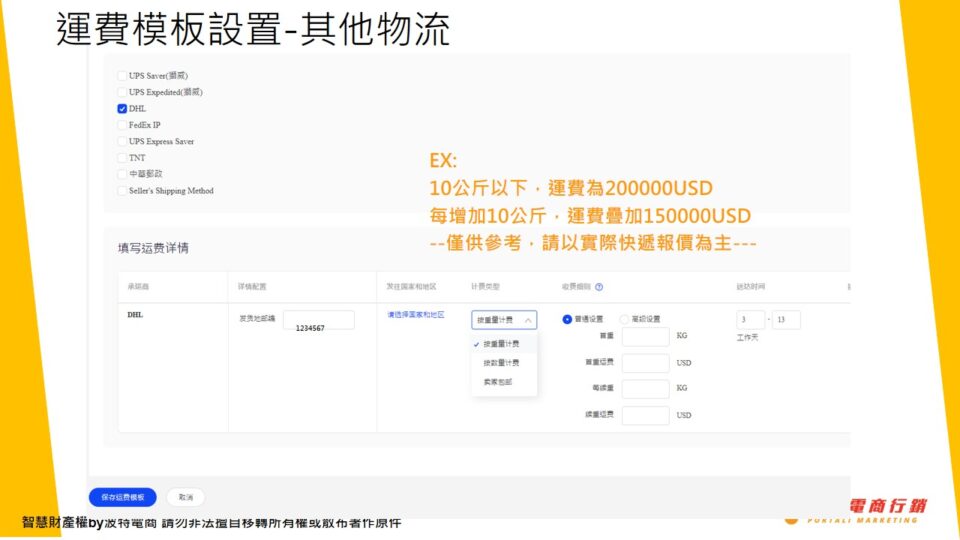Click the blue 保存运费模板 button

[122, 497]
